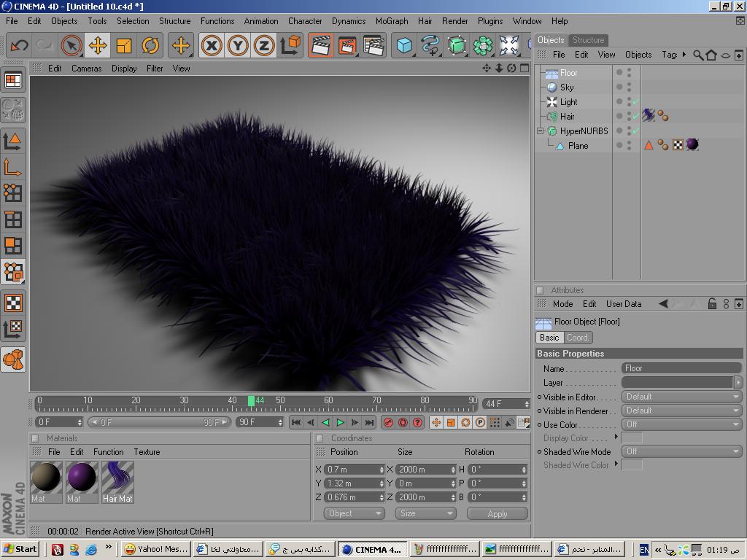Activate the Scale tool
The height and width of the screenshot is (560, 747).
coord(124,46)
